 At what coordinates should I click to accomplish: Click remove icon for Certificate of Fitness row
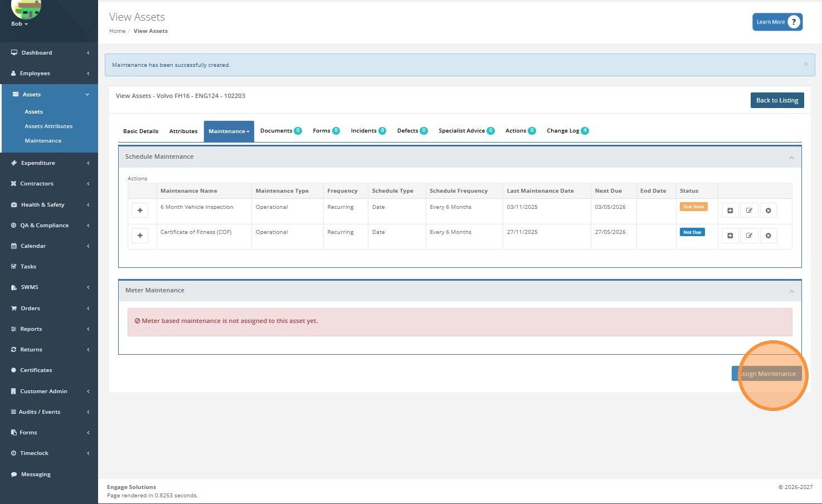point(768,236)
